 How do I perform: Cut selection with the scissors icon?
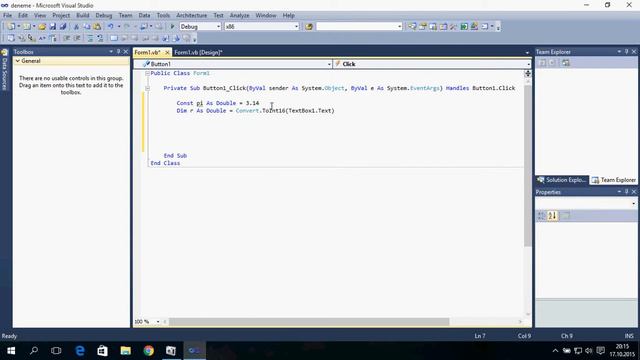[76, 27]
